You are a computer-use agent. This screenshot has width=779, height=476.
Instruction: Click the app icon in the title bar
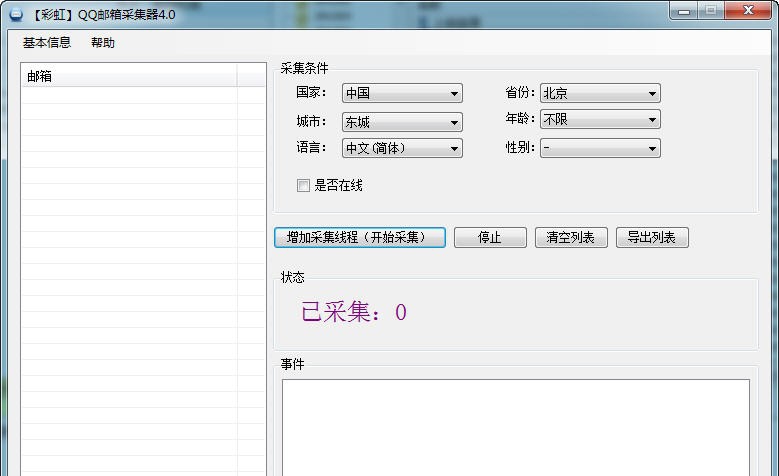coord(16,14)
